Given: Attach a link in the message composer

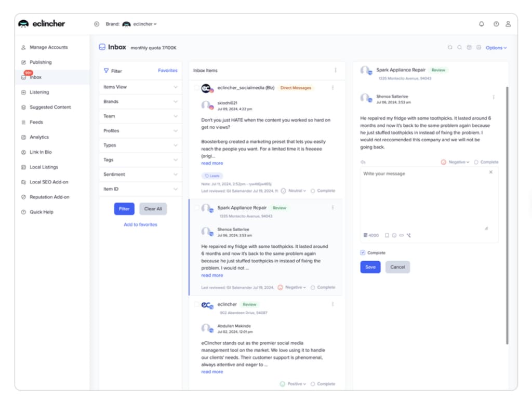Looking at the screenshot, I should 403,235.
